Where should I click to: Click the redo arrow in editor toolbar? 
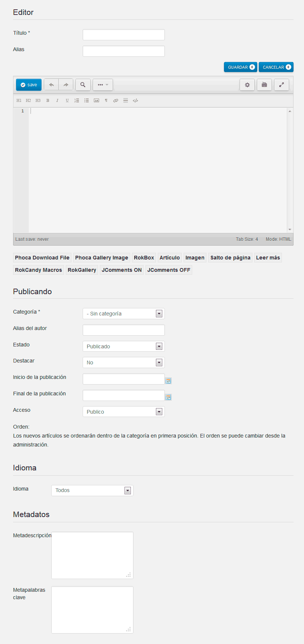tap(66, 85)
